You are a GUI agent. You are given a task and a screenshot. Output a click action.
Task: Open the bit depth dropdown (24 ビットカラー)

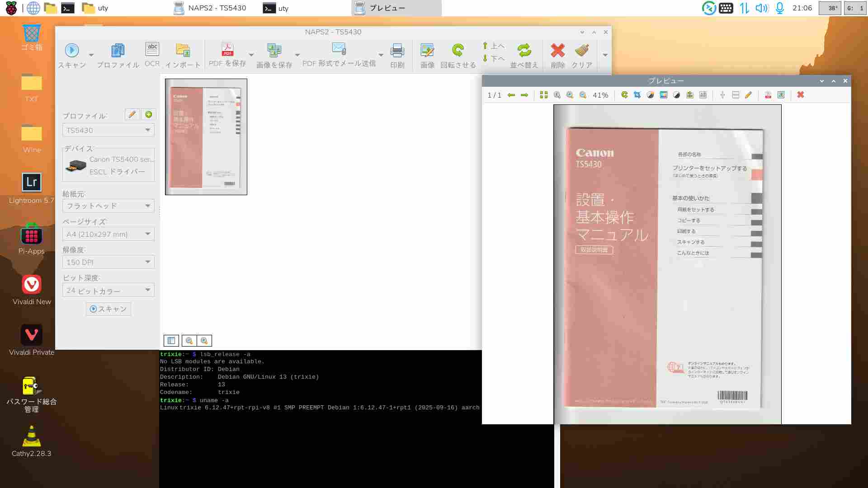click(x=108, y=290)
